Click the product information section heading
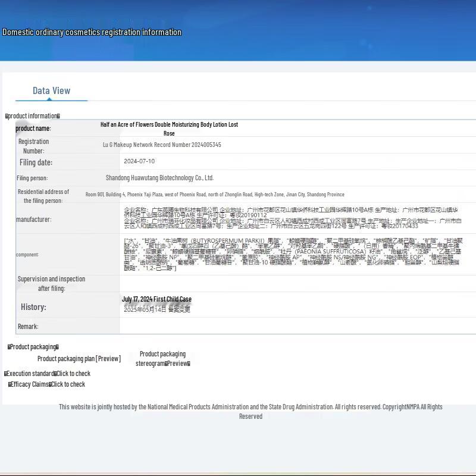Image resolution: width=476 pixels, height=476 pixels. tap(33, 116)
